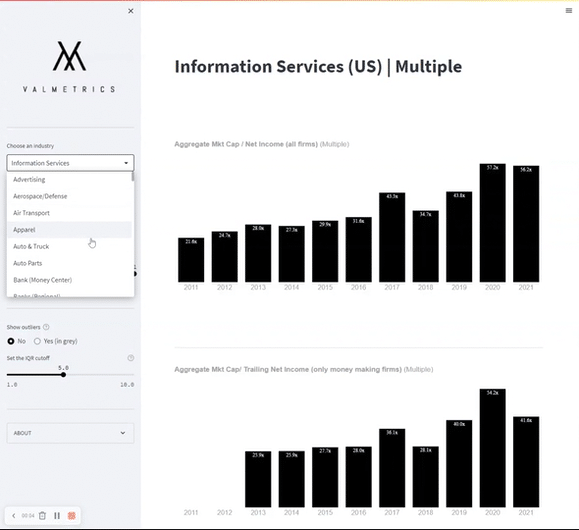Viewport: 579px width, 530px height.
Task: Delete the recording with the trash icon
Action: (x=42, y=516)
